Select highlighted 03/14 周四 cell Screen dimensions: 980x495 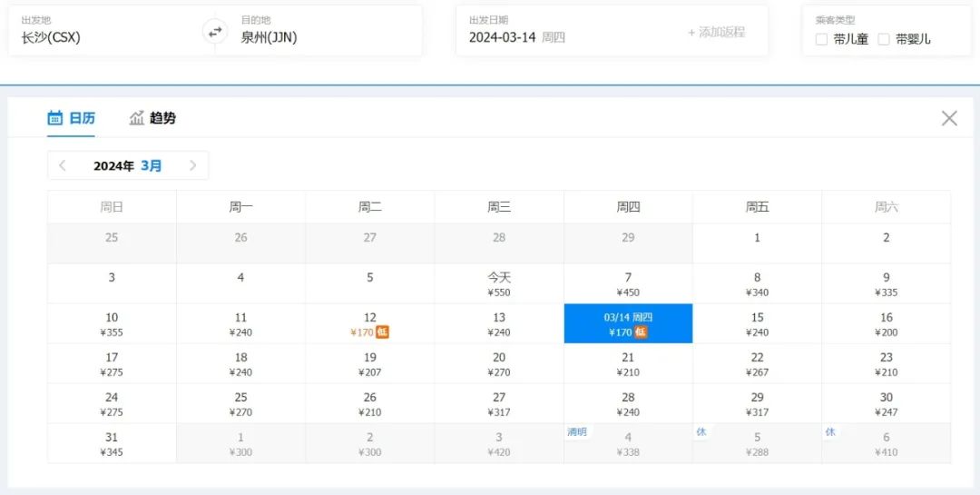pos(628,323)
